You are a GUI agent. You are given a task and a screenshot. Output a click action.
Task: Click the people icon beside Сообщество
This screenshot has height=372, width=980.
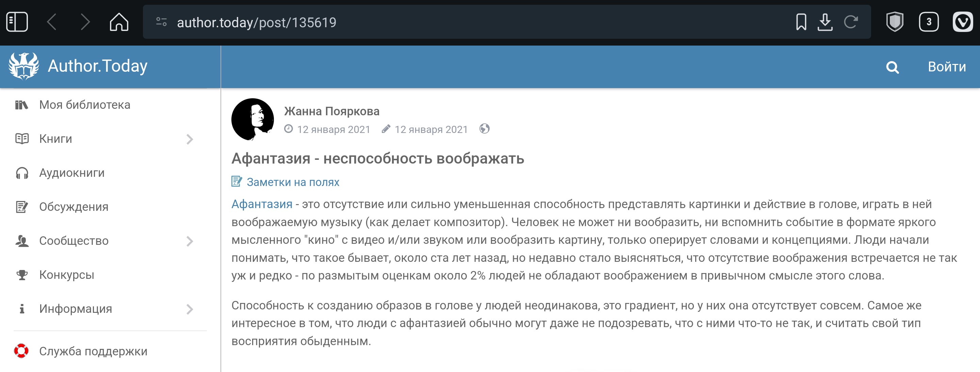(x=22, y=241)
